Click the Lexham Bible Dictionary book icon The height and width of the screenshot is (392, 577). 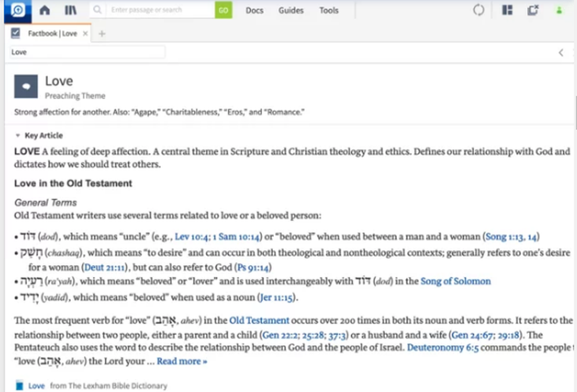click(x=20, y=386)
